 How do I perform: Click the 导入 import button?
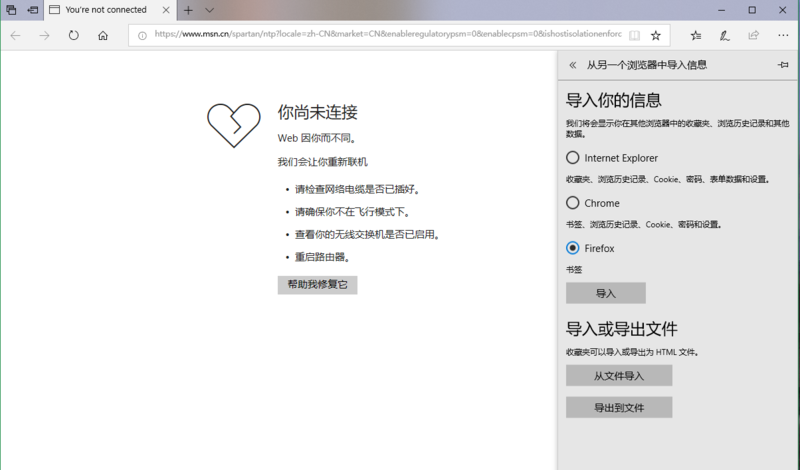(606, 293)
